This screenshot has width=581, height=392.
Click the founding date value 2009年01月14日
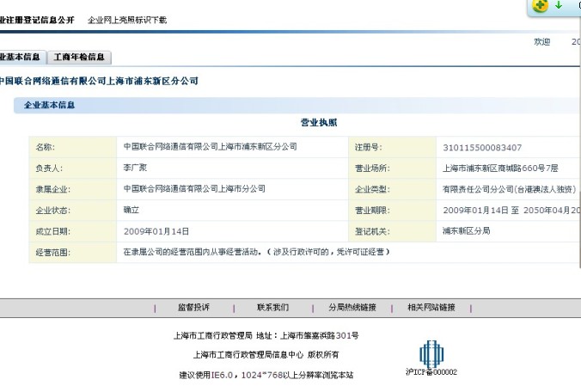click(156, 231)
